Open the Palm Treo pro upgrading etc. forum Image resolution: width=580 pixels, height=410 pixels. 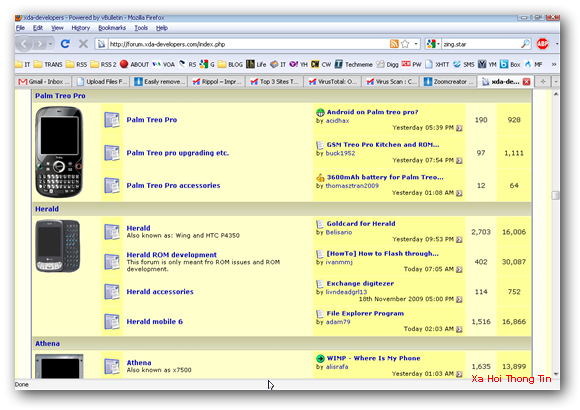point(178,153)
